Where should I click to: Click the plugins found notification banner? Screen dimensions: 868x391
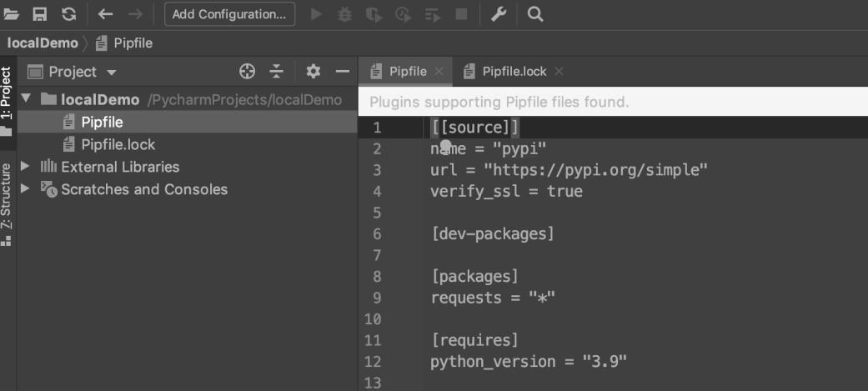click(613, 102)
